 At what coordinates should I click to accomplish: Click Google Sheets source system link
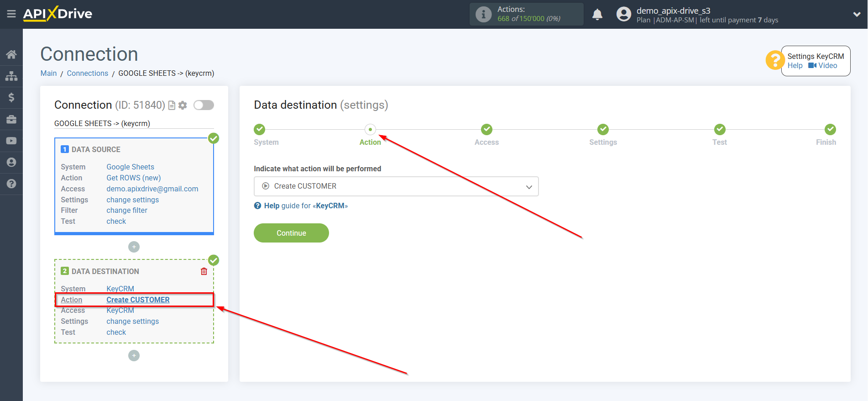click(131, 167)
